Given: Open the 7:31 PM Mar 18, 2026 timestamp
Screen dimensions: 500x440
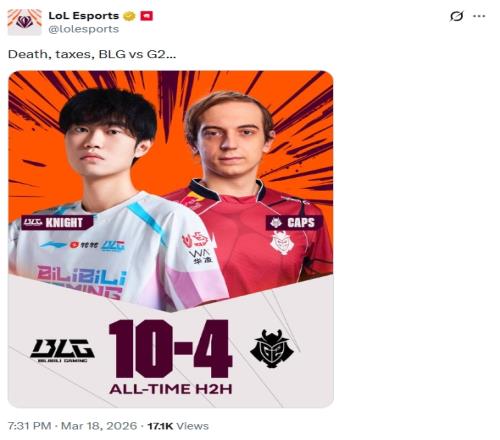Looking at the screenshot, I should 72,426.
